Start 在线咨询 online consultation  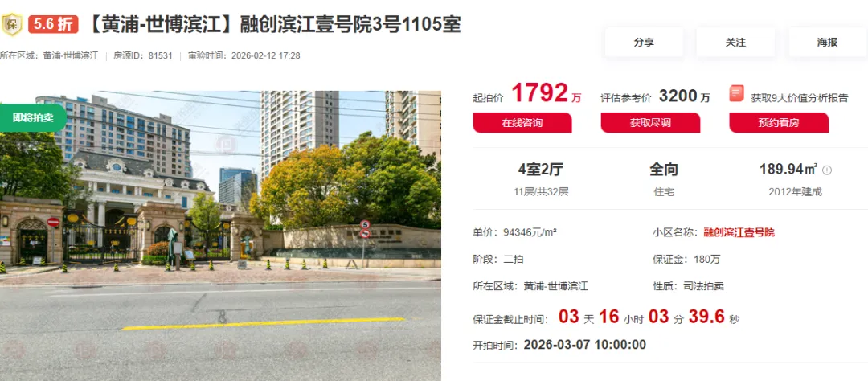[x=522, y=123]
